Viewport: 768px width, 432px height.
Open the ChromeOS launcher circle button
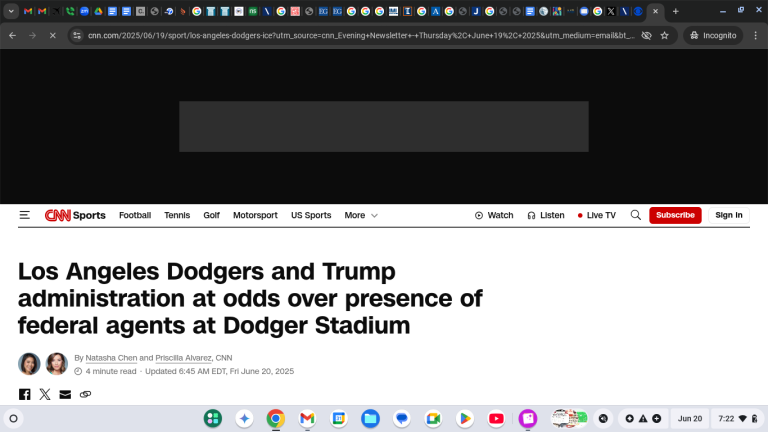point(14,419)
